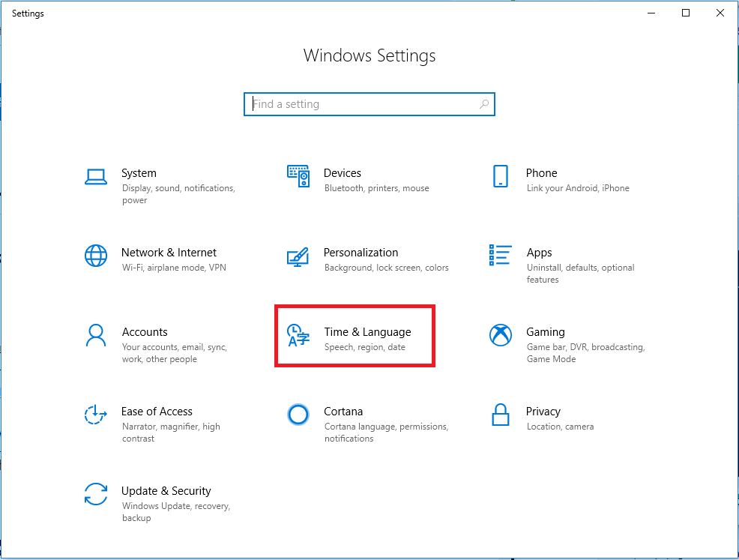Open Cortana category title

pyautogui.click(x=343, y=412)
